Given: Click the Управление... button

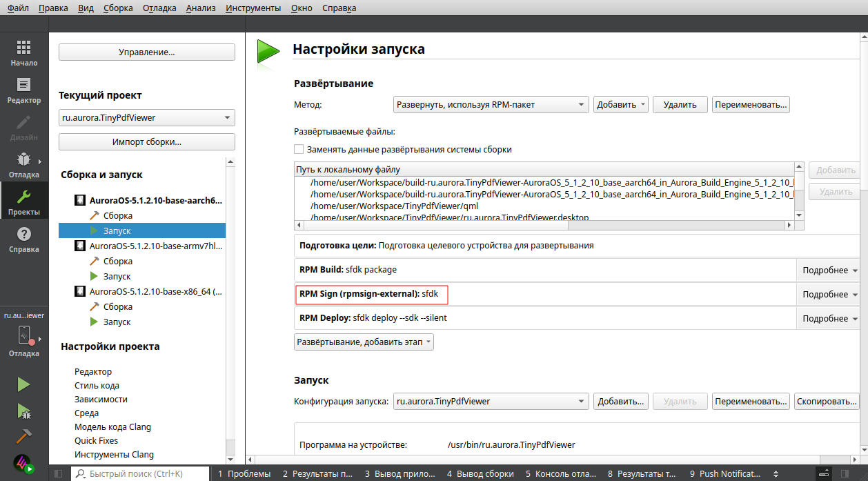Looking at the screenshot, I should 147,52.
